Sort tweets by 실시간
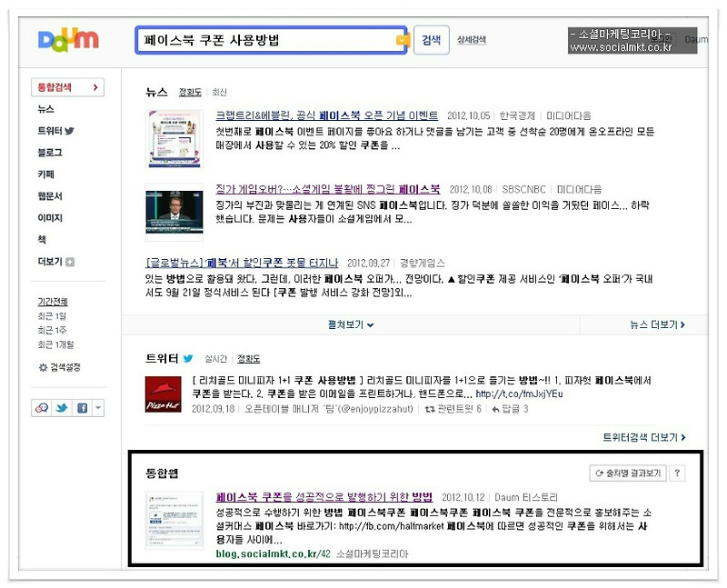727x588 pixels. click(x=215, y=358)
